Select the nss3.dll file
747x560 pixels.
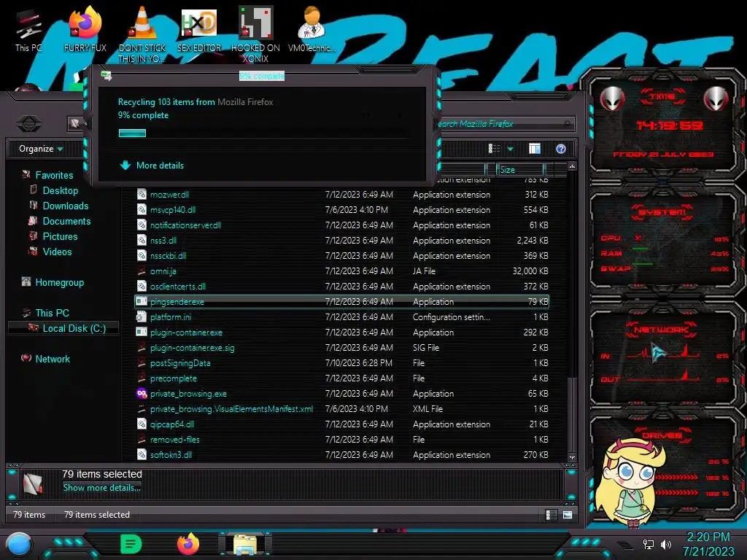click(x=341, y=240)
